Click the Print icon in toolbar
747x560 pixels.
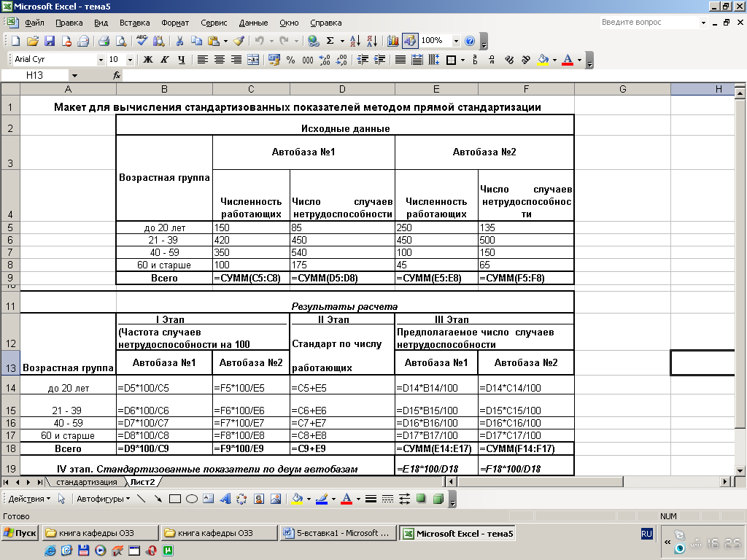point(104,41)
